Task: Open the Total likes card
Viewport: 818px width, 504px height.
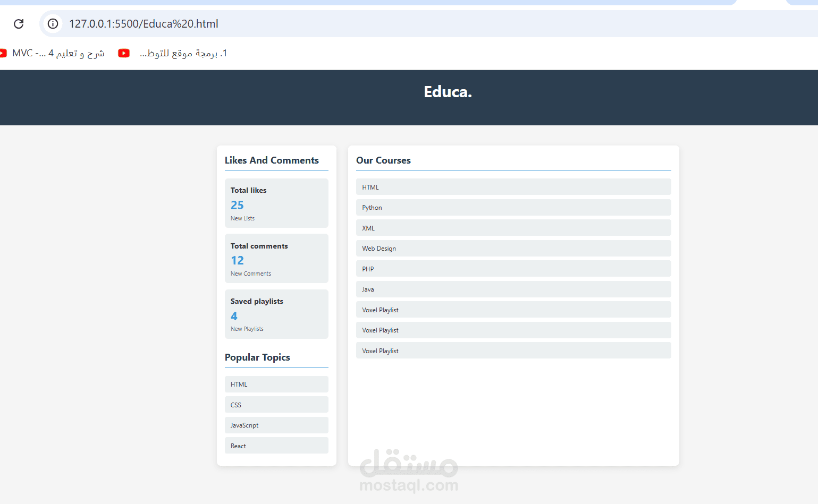Action: click(276, 203)
